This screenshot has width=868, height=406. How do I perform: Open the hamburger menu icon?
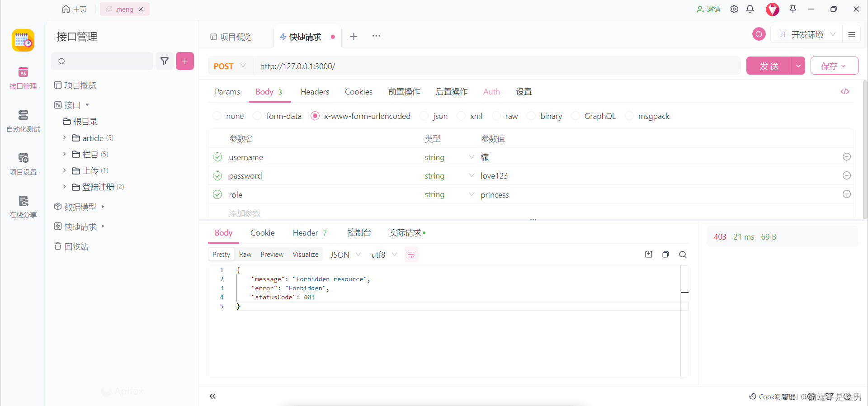pos(852,34)
